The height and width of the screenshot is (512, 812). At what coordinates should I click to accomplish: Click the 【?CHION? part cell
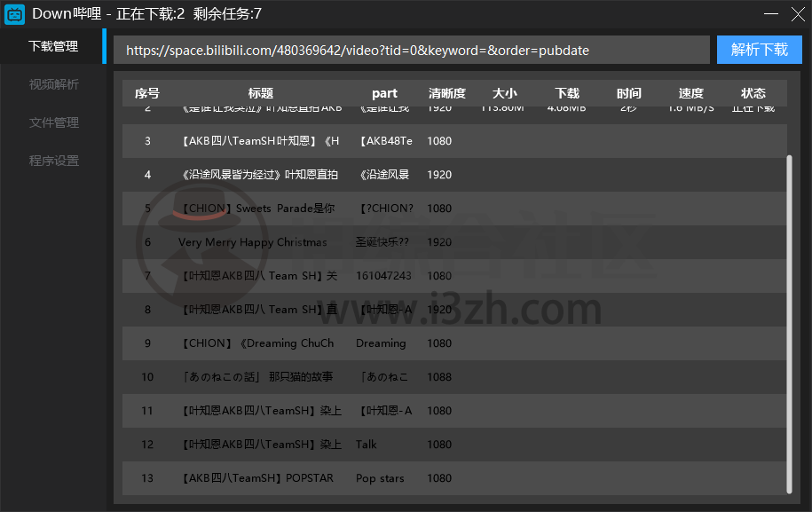[386, 209]
